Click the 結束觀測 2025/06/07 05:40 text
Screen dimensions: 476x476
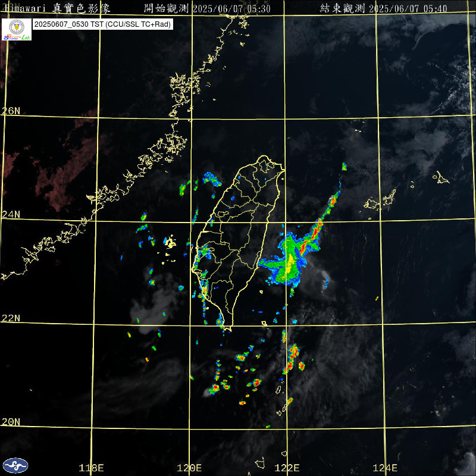(x=384, y=8)
